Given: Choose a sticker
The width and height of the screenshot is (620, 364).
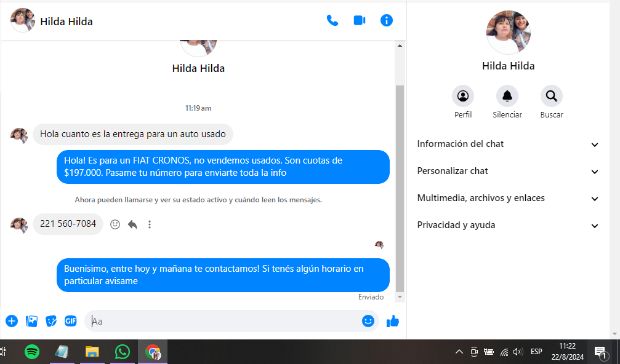Looking at the screenshot, I should pos(51,321).
